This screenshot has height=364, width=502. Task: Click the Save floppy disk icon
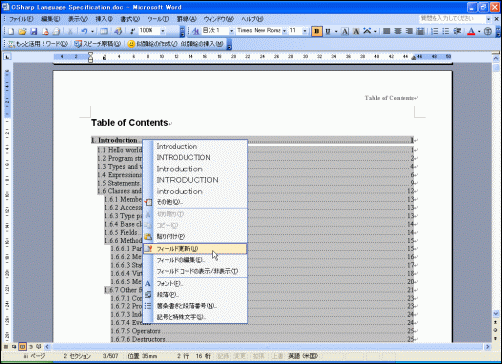[x=34, y=31]
